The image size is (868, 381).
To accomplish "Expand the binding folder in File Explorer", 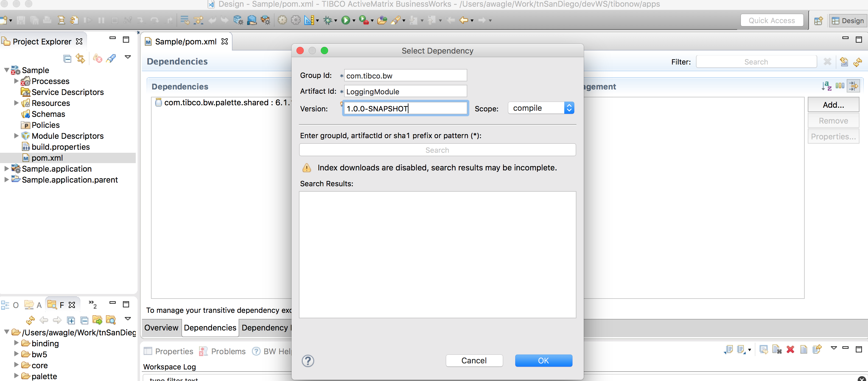I will [x=16, y=343].
